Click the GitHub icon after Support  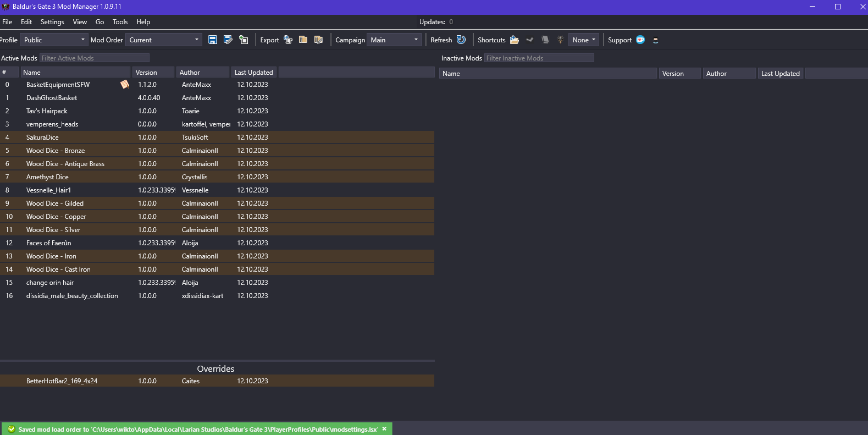click(x=655, y=40)
